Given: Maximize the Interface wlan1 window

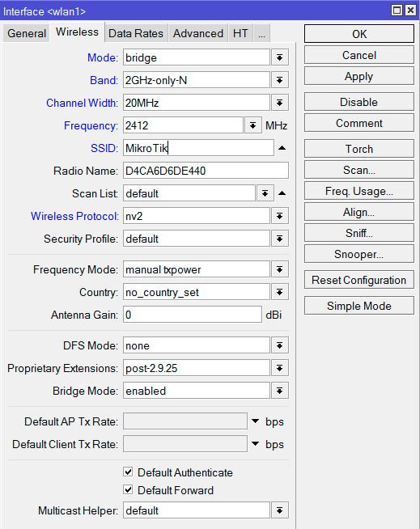Looking at the screenshot, I should coord(397,11).
